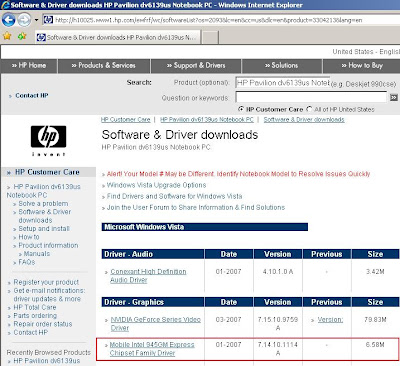Click the HP Total Care link
The width and height of the screenshot is (400, 366).
coord(35,307)
